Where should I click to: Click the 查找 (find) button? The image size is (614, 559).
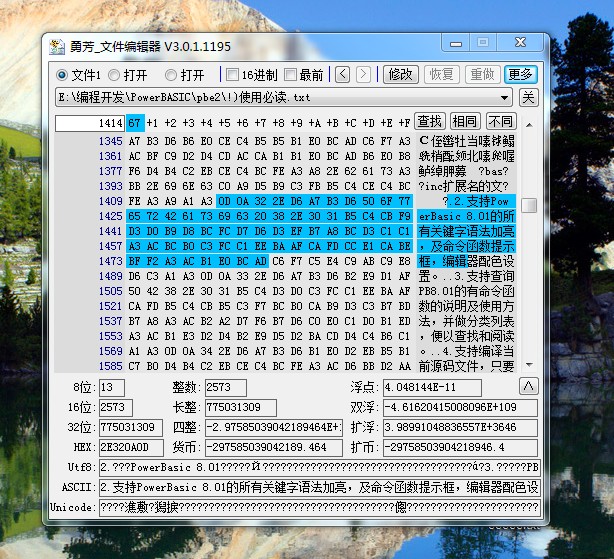coord(429,122)
